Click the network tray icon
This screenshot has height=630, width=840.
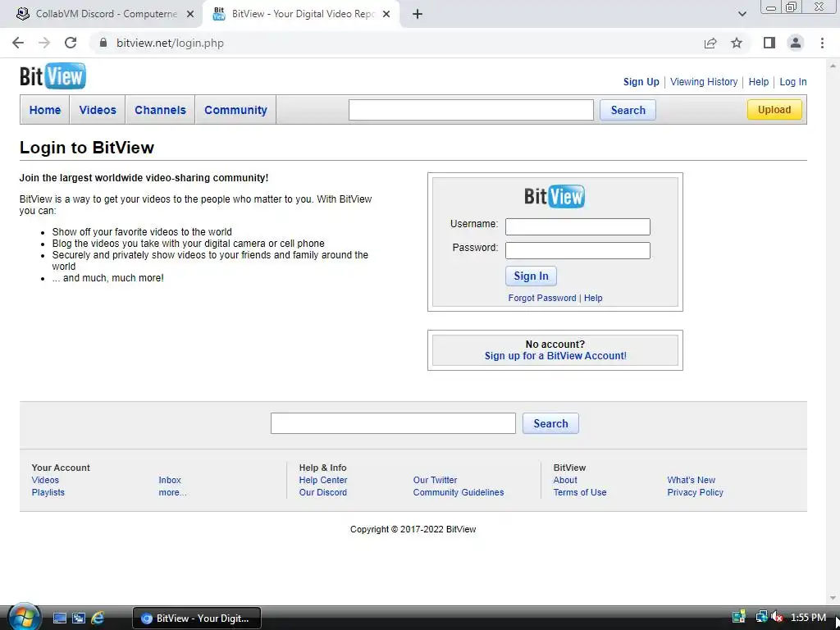762,617
